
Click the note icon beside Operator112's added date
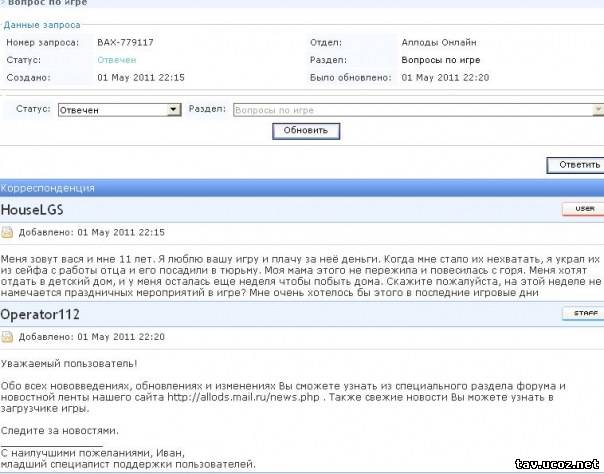(8, 337)
